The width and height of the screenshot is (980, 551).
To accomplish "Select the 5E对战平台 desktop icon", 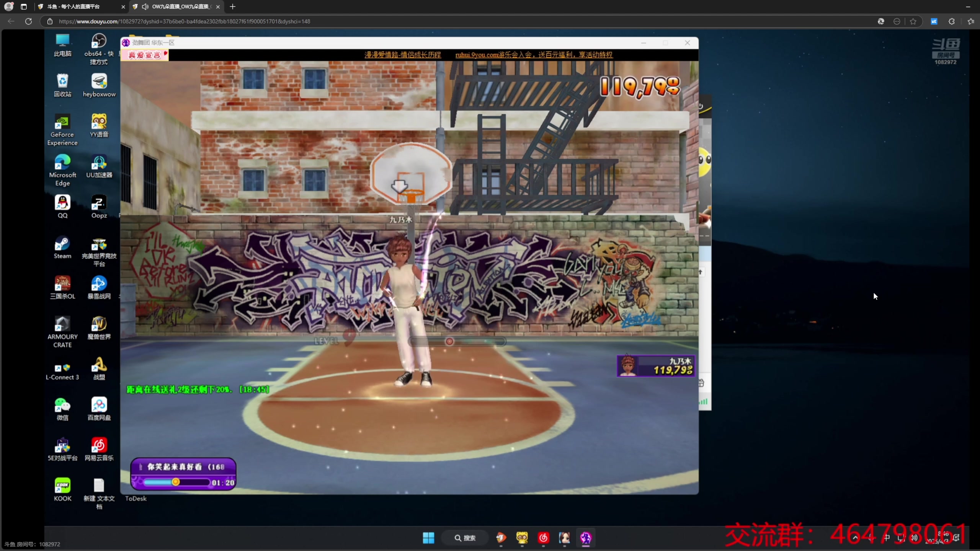I will tap(62, 450).
